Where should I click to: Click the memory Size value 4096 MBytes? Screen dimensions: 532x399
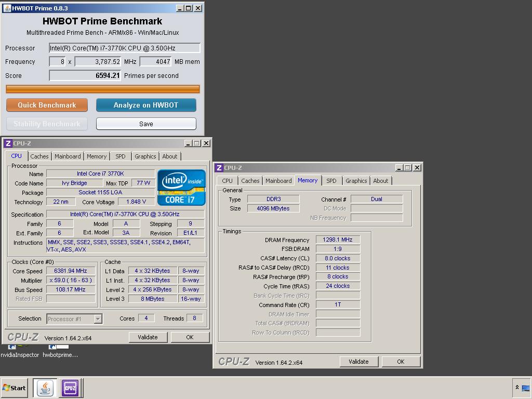pos(273,208)
